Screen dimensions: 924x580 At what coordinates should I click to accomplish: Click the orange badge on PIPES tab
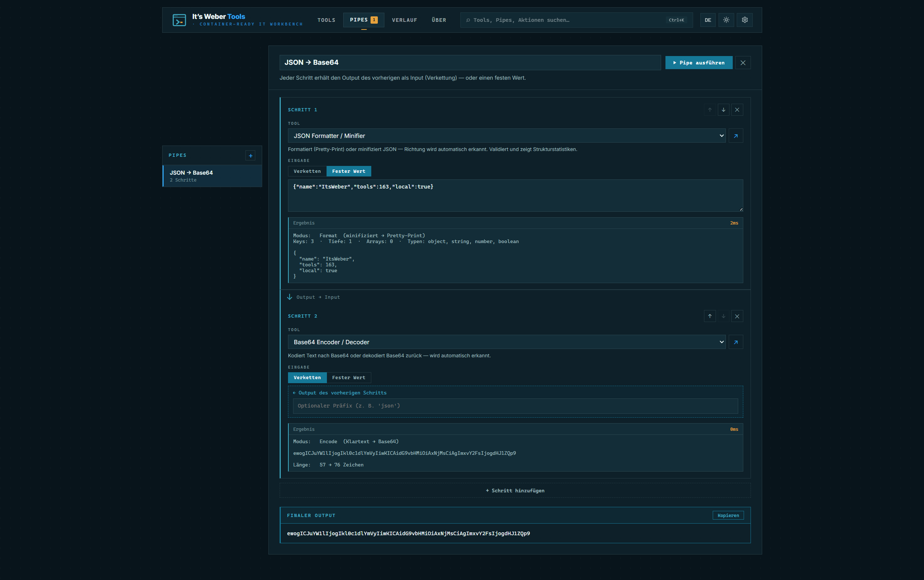tap(375, 20)
